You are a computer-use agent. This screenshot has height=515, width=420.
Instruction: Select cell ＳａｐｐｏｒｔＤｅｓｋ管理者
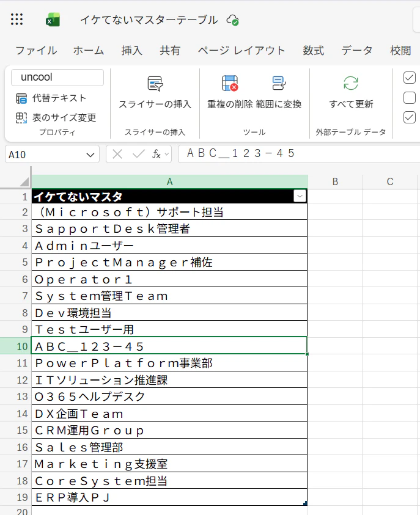(169, 228)
